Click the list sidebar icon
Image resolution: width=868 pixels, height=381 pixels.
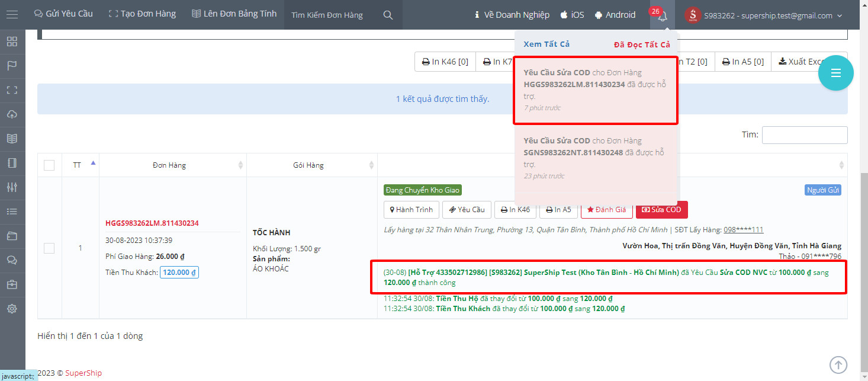[12, 212]
